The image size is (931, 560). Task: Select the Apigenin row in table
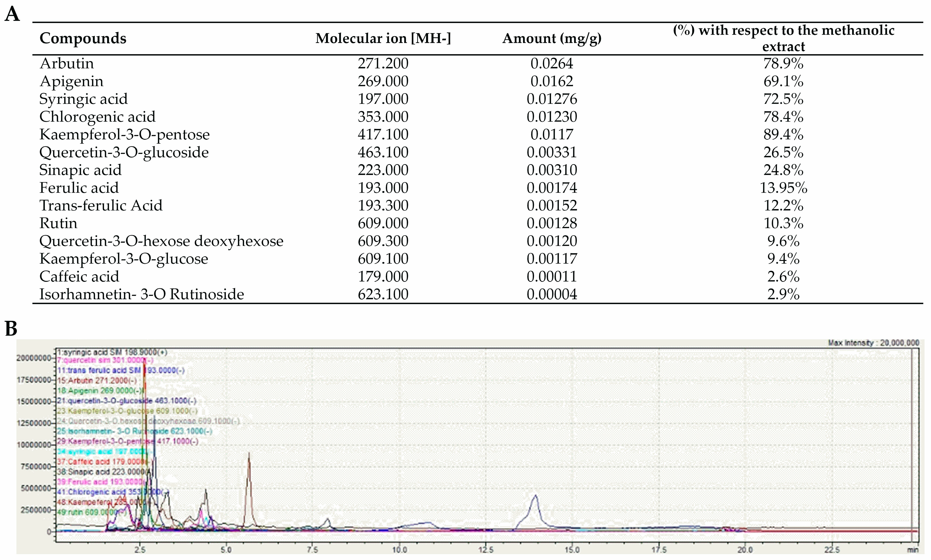tap(71, 81)
